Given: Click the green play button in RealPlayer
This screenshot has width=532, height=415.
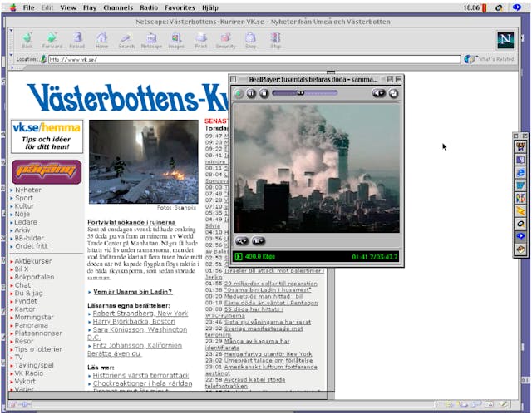Looking at the screenshot, I should click(x=239, y=93).
